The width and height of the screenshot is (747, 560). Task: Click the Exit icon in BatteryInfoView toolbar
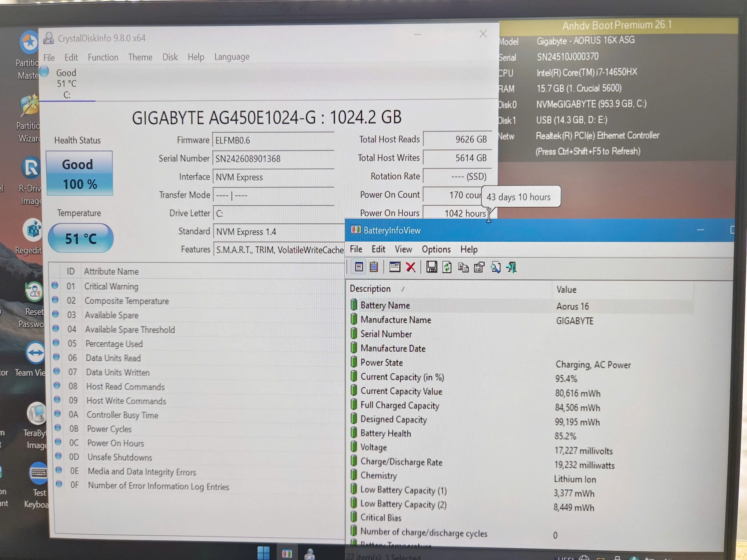(511, 268)
